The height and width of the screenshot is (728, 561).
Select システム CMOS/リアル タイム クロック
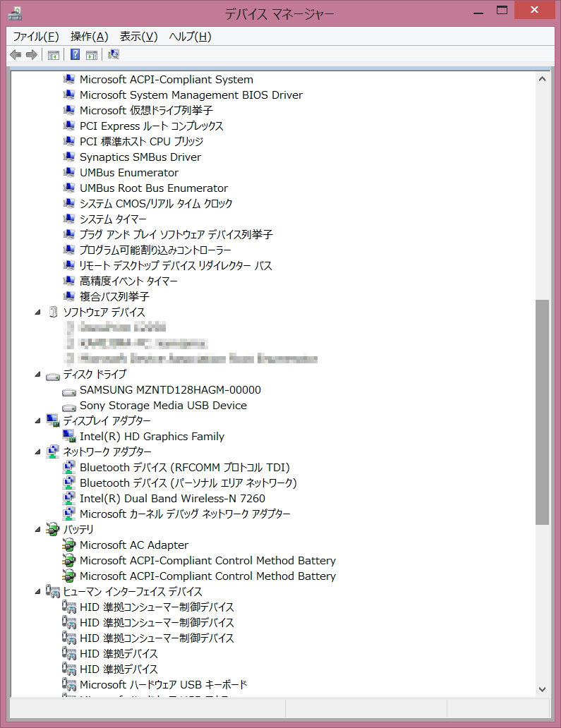click(x=156, y=204)
